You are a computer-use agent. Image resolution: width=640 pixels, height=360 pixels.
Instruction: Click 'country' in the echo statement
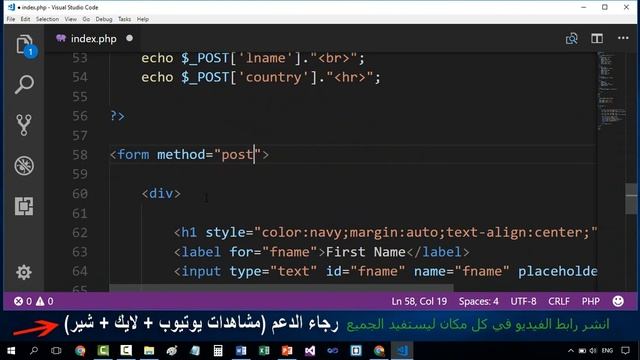(x=273, y=78)
